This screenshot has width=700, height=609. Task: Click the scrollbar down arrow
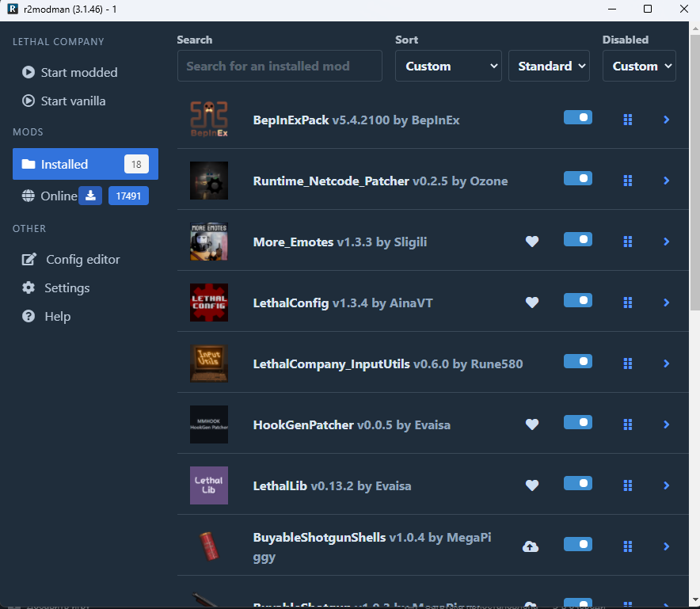pos(694,599)
